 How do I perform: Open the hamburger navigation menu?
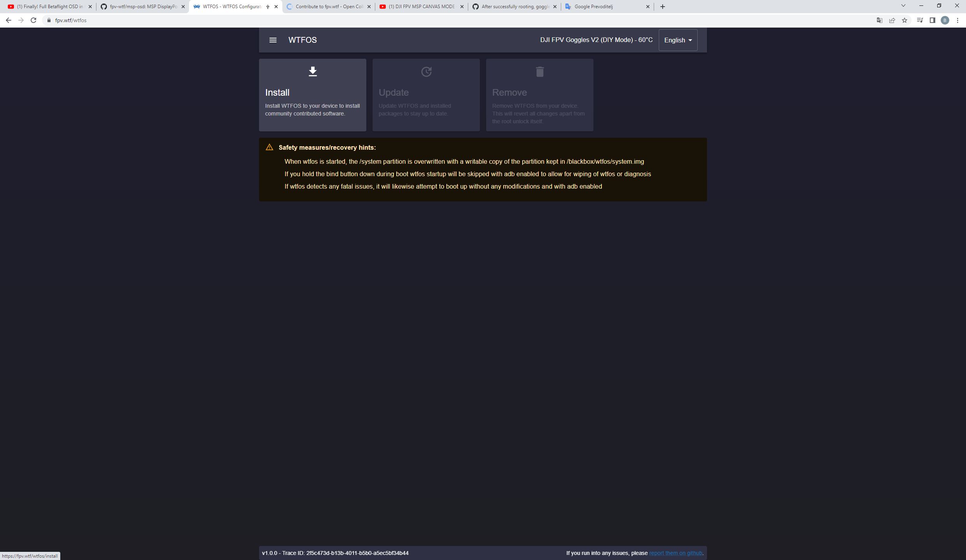273,40
